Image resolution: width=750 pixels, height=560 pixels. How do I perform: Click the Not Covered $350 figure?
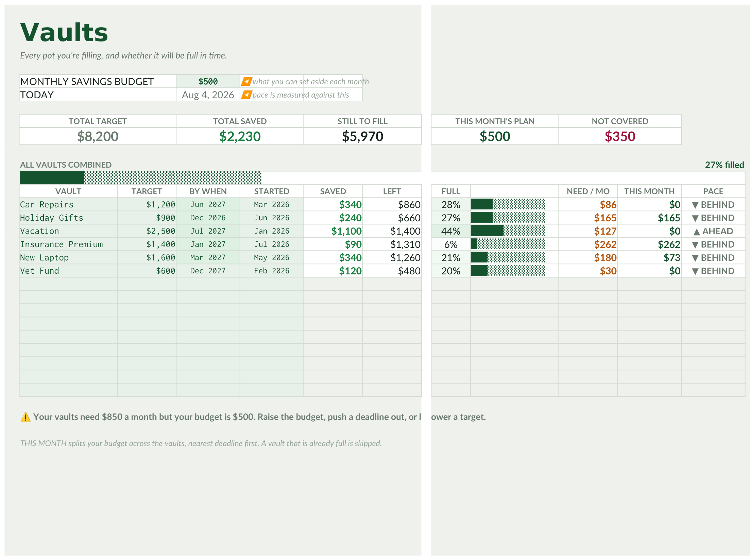click(x=620, y=136)
